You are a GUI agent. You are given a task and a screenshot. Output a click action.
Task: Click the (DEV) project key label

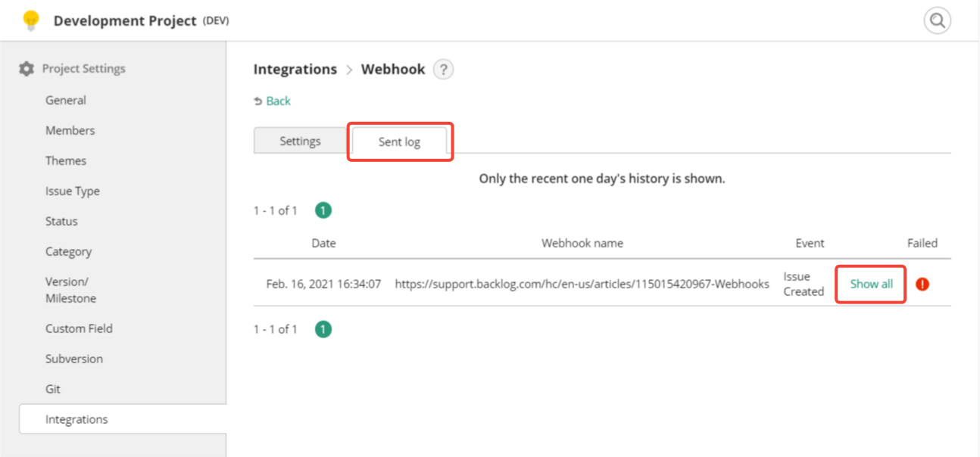(216, 21)
